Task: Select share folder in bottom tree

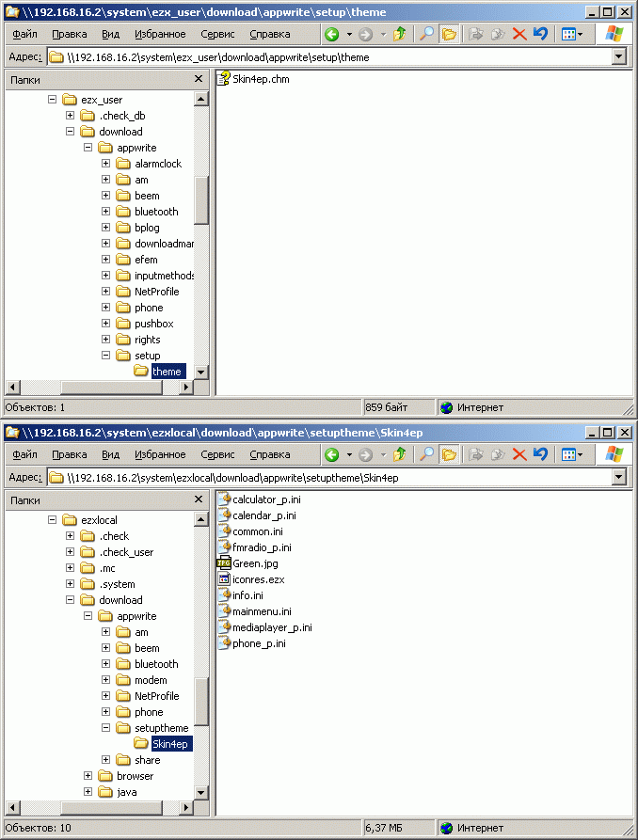Action: [x=148, y=760]
